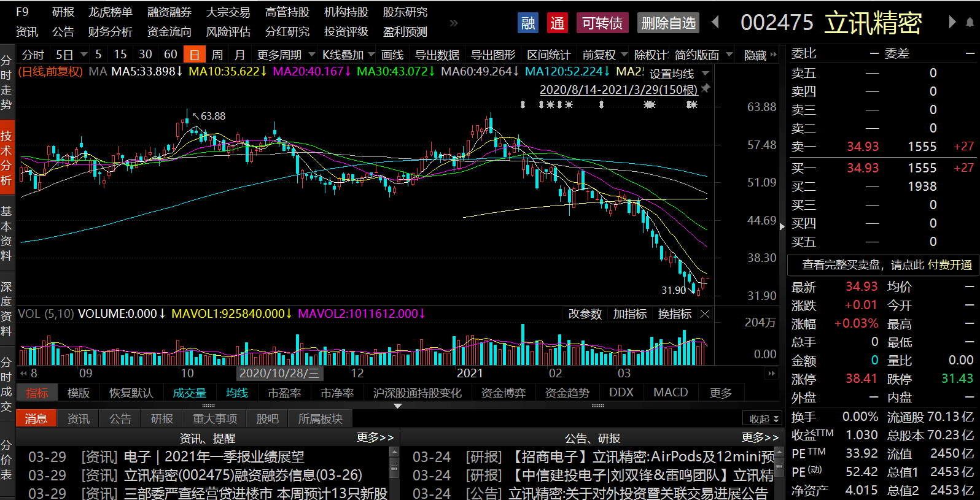980x500 pixels.
Task: Click the 收起 collapse button
Action: [x=762, y=419]
